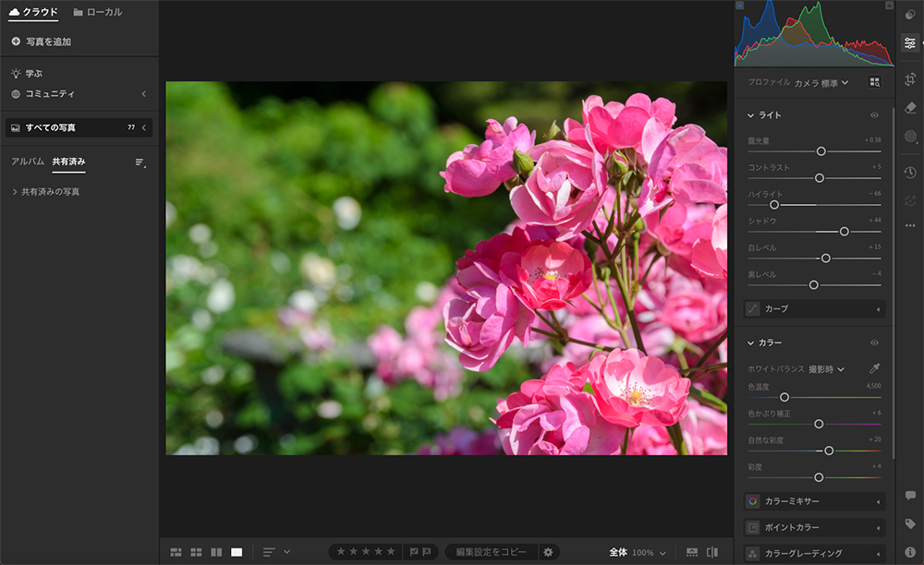Click the シャドウ slider handle
The height and width of the screenshot is (565, 924).
[x=844, y=232]
